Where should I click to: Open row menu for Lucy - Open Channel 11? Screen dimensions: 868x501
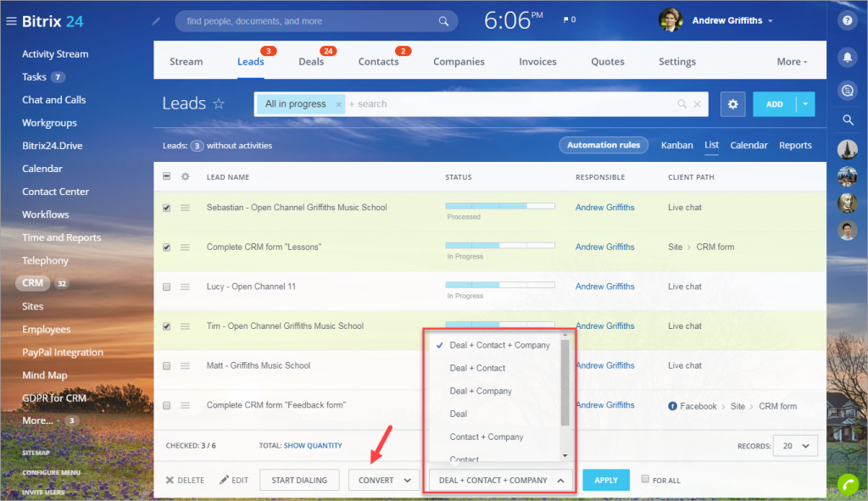coord(185,287)
